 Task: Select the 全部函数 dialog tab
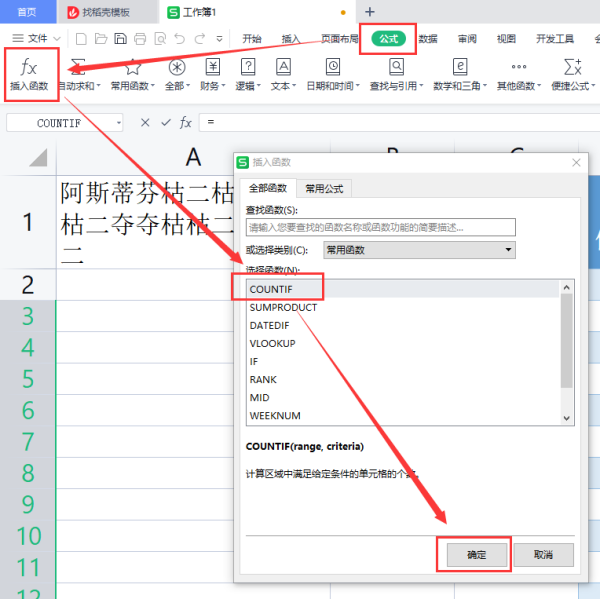(268, 188)
